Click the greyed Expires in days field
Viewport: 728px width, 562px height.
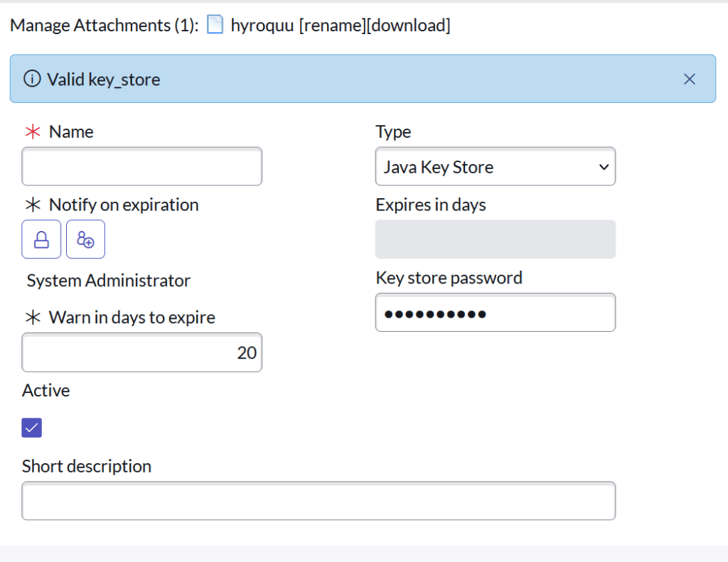(x=495, y=239)
